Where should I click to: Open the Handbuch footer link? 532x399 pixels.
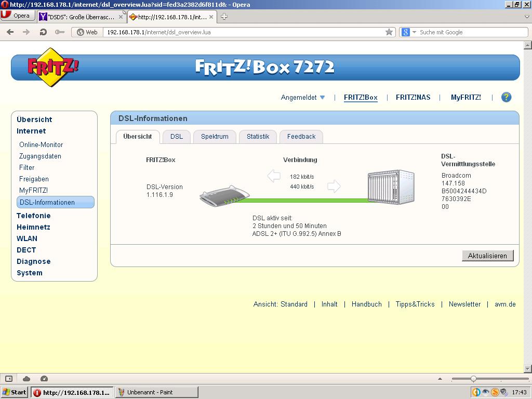pyautogui.click(x=366, y=304)
